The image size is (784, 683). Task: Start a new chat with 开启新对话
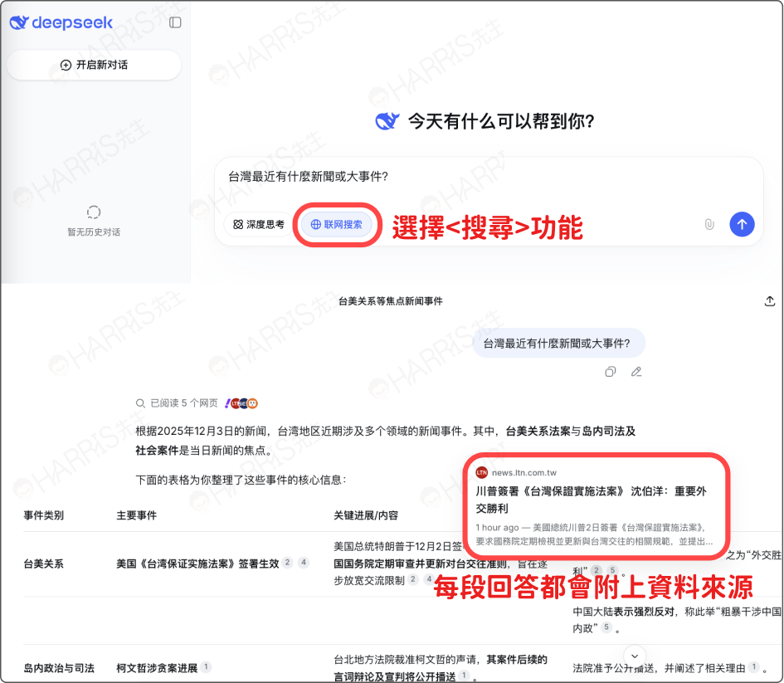click(94, 65)
